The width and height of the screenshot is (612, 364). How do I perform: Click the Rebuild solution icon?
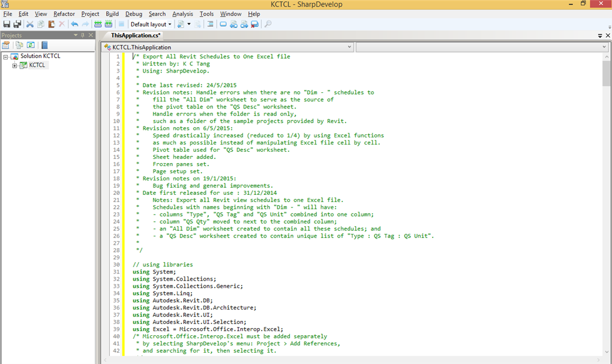point(109,24)
